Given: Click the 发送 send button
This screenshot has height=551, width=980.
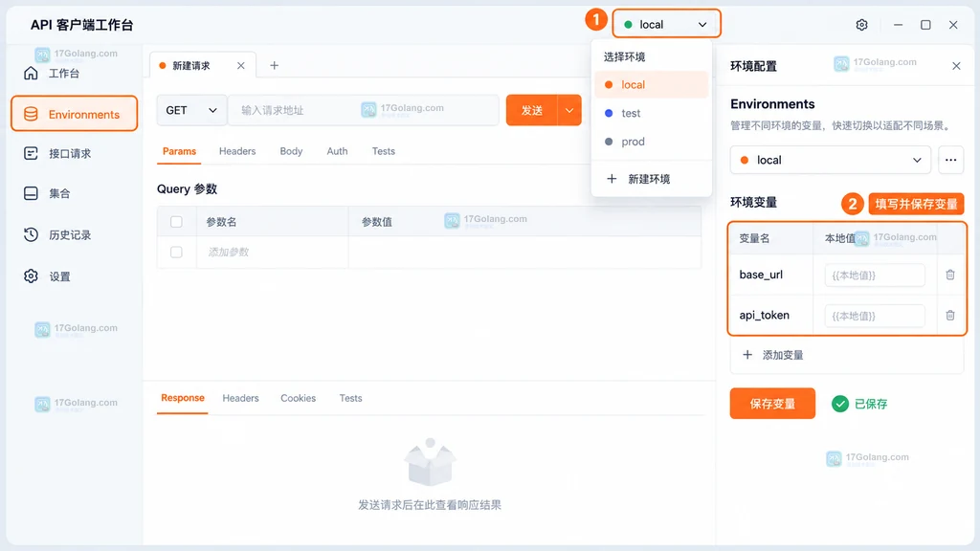Looking at the screenshot, I should (532, 110).
